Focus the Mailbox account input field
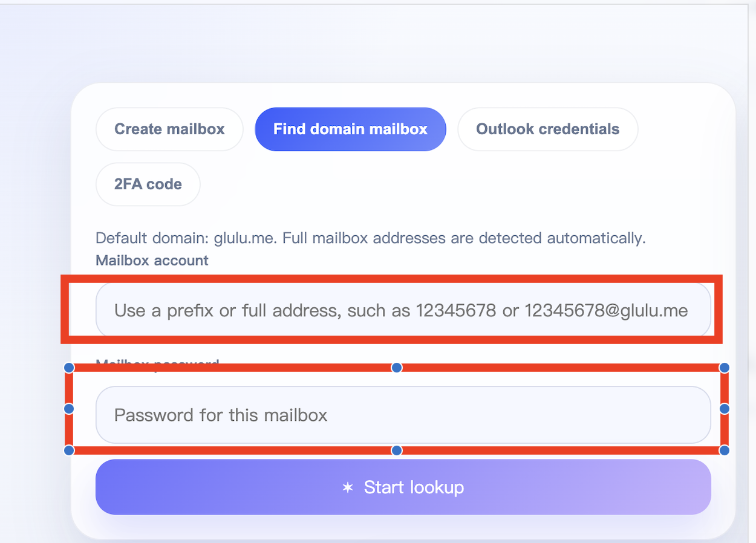 403,311
